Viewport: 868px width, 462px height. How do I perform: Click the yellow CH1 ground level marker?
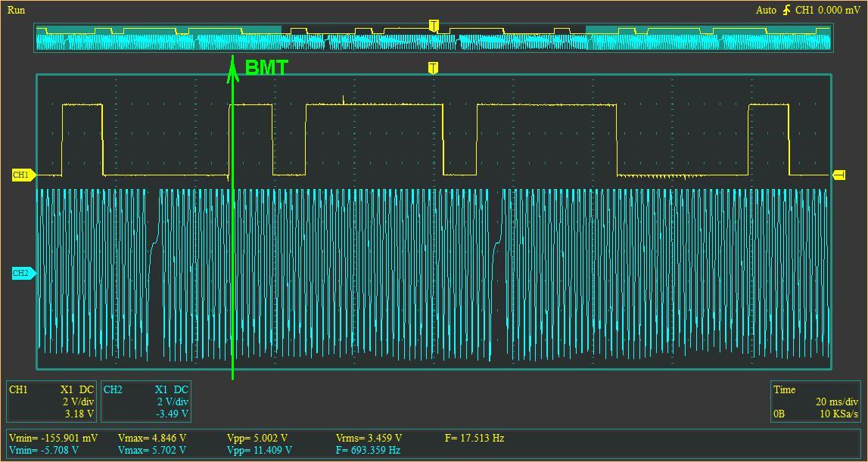[23, 175]
